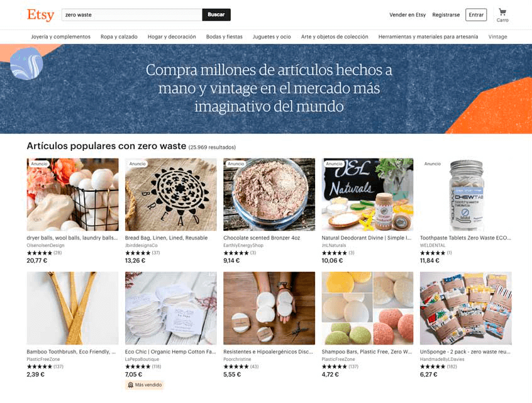The width and height of the screenshot is (532, 403).
Task: Open UnSponge 2 pack listing title
Action: pyautogui.click(x=465, y=352)
